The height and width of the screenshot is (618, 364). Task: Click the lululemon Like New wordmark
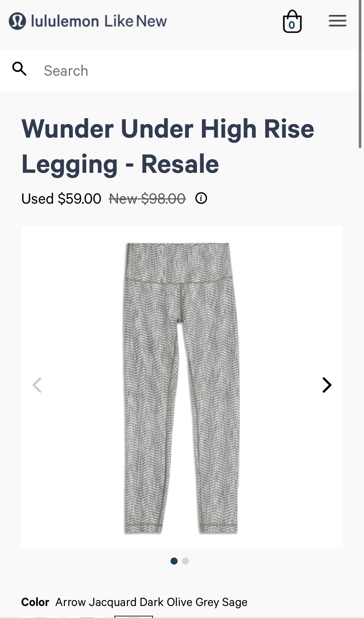[x=99, y=21]
